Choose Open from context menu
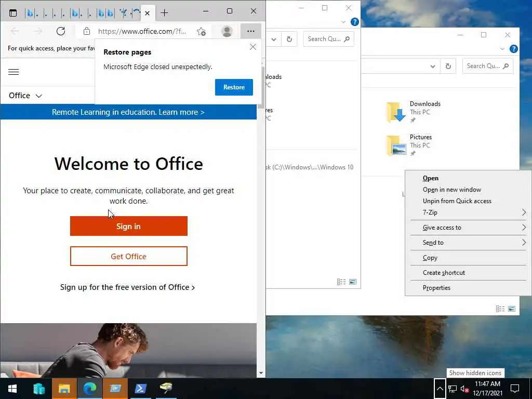 pos(469,178)
